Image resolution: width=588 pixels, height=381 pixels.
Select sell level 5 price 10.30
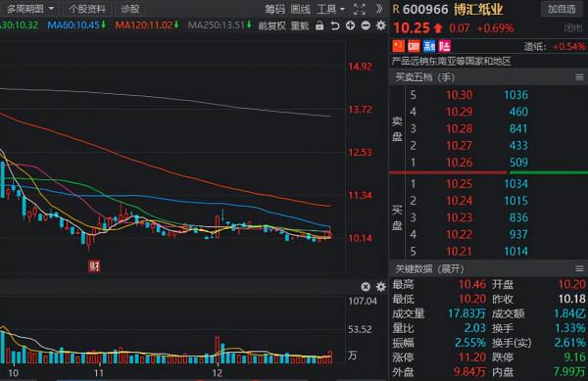click(x=460, y=95)
